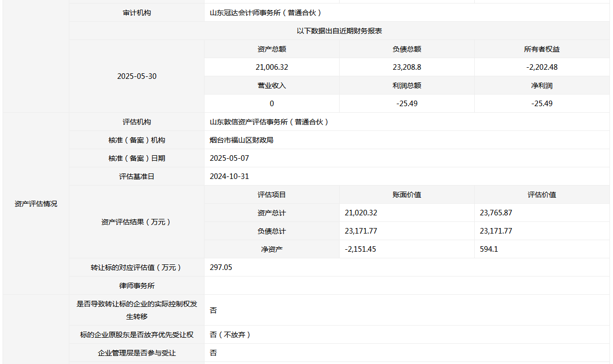
Task: Click approving agency 烟台市福山区财政局
Action: tap(241, 140)
